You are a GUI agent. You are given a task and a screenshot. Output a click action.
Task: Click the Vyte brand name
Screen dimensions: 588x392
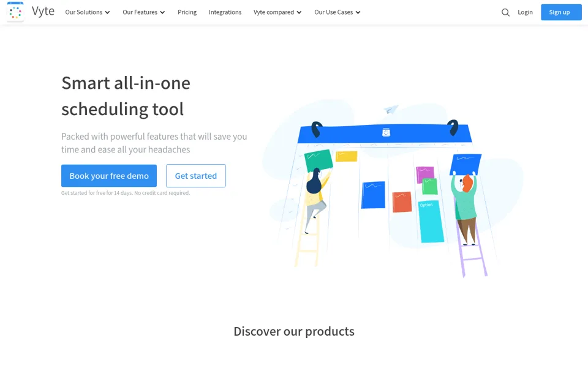43,11
